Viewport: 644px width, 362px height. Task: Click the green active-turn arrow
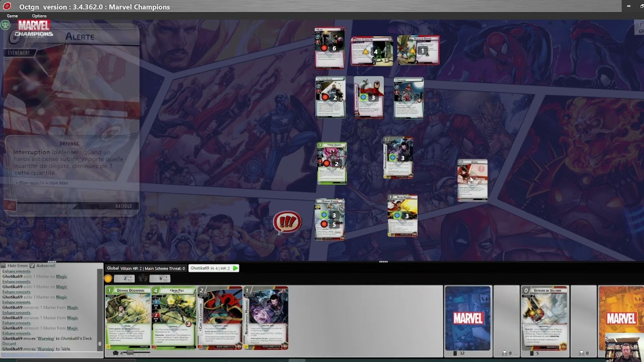point(235,268)
